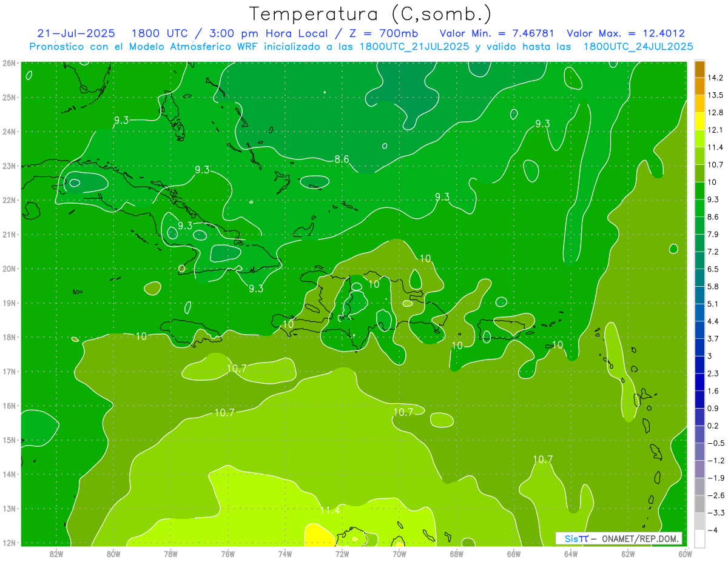Screen dimensions: 728x562
Task: Click the 82W longitude label
Action: click(x=56, y=554)
